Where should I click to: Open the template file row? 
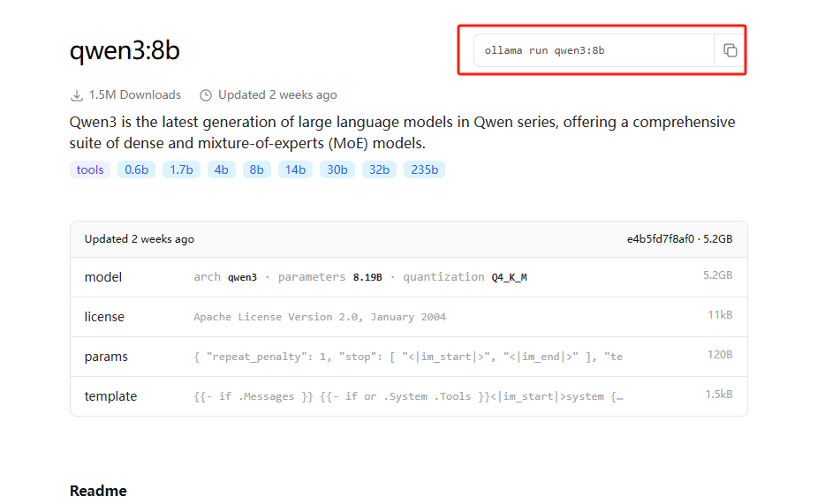(x=409, y=396)
